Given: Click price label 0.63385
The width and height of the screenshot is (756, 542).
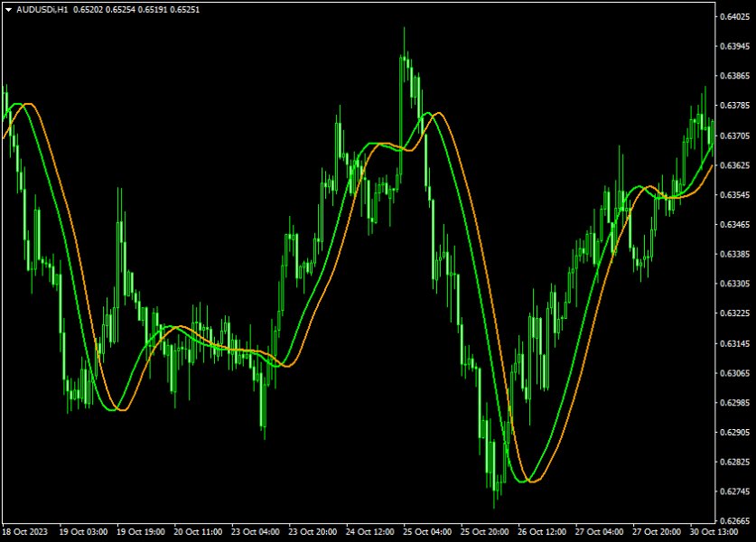Looking at the screenshot, I should 735,254.
